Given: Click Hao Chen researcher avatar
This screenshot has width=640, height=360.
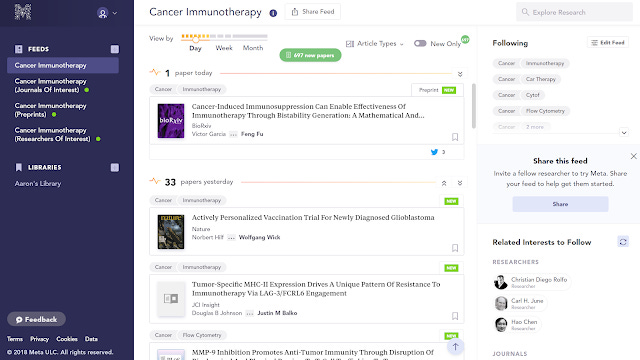Looking at the screenshot, I should coord(500,324).
